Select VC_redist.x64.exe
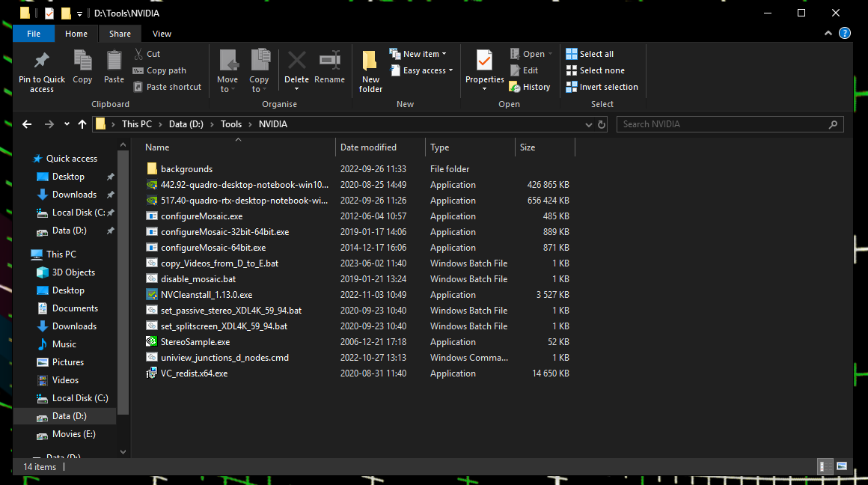Viewport: 868px width, 485px height. (x=195, y=373)
